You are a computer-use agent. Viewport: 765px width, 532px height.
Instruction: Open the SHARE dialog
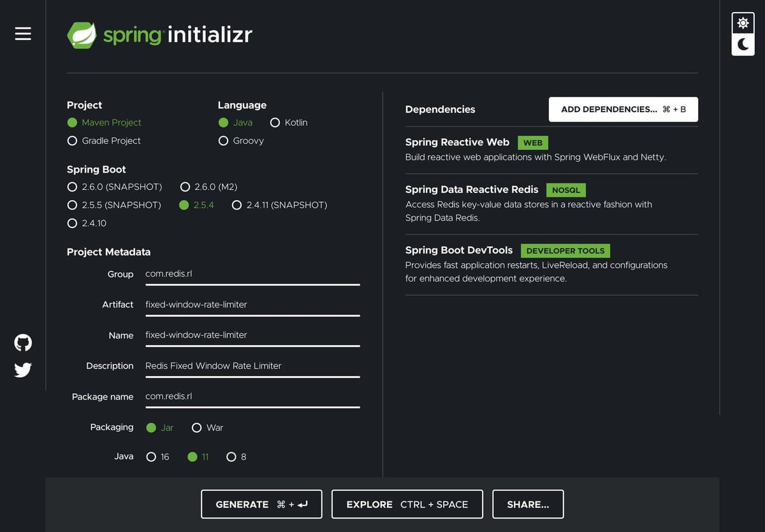528,504
